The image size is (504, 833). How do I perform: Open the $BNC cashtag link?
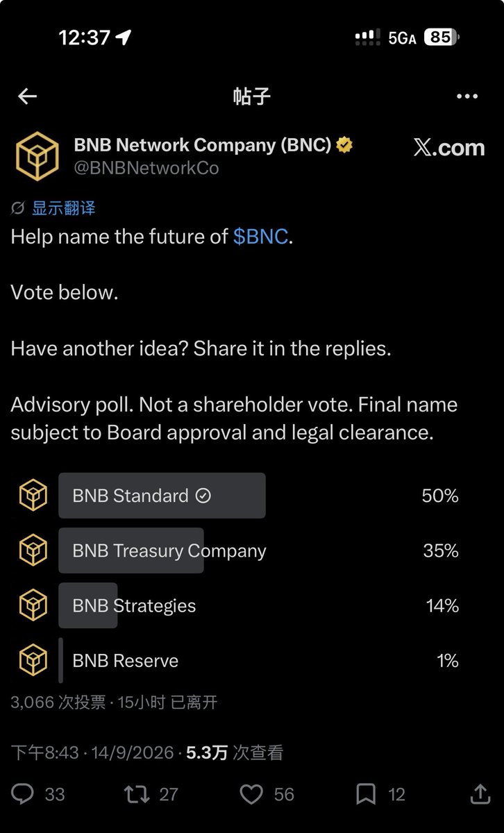pos(260,237)
